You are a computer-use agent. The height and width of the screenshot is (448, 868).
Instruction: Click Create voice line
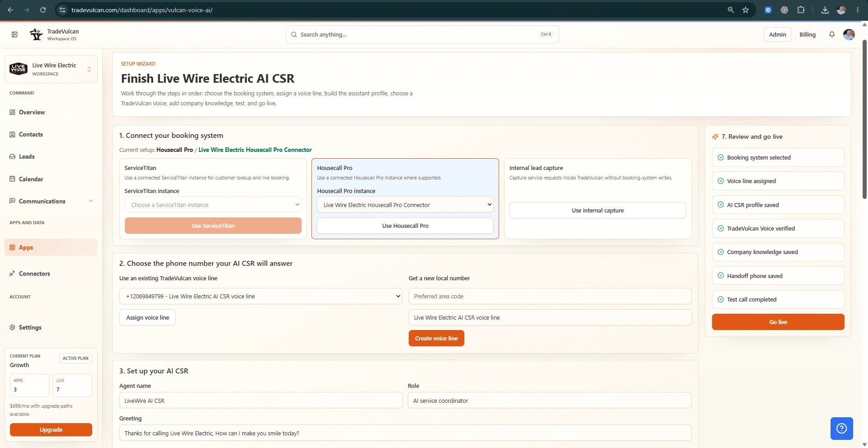click(x=436, y=338)
